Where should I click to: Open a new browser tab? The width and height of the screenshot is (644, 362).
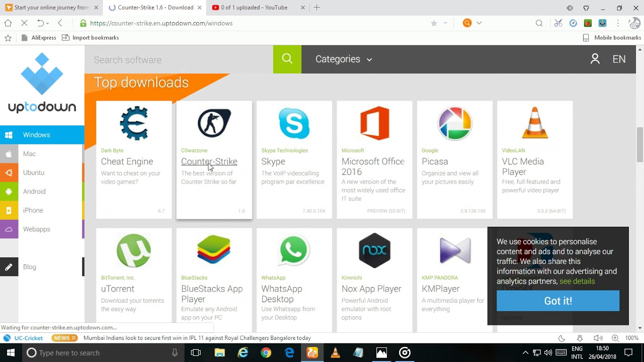pyautogui.click(x=317, y=8)
